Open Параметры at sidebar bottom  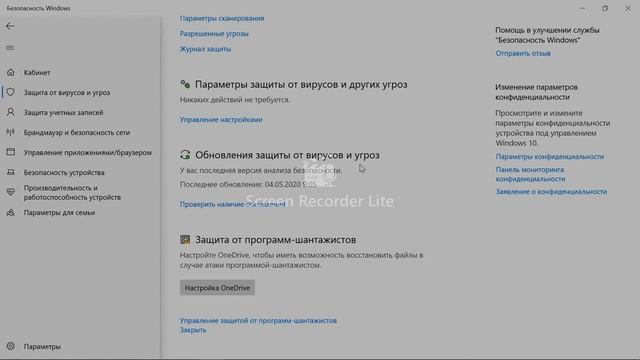point(42,346)
